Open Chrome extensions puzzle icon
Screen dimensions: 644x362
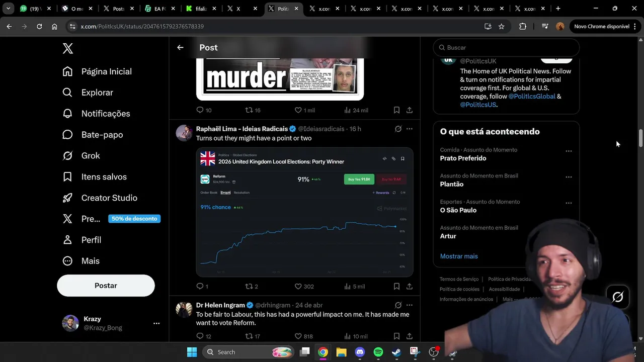[x=523, y=26]
